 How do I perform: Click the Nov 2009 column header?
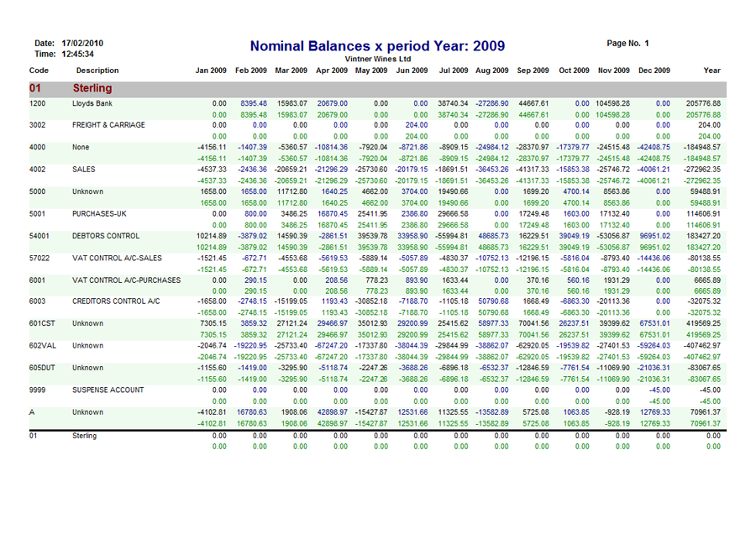[x=614, y=71]
